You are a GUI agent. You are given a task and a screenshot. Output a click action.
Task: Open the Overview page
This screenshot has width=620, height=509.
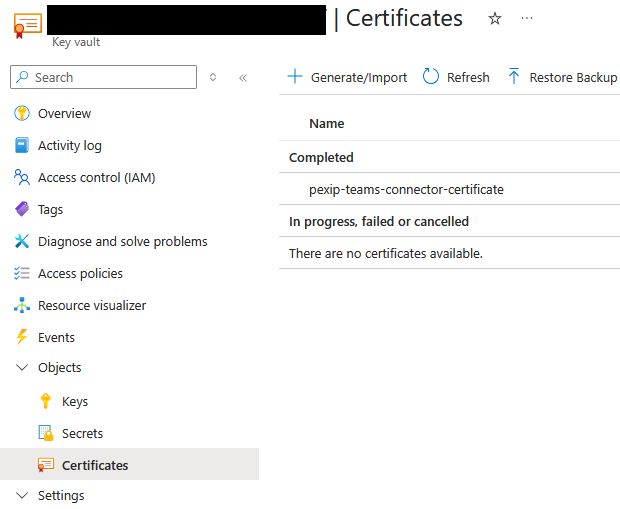coord(64,113)
